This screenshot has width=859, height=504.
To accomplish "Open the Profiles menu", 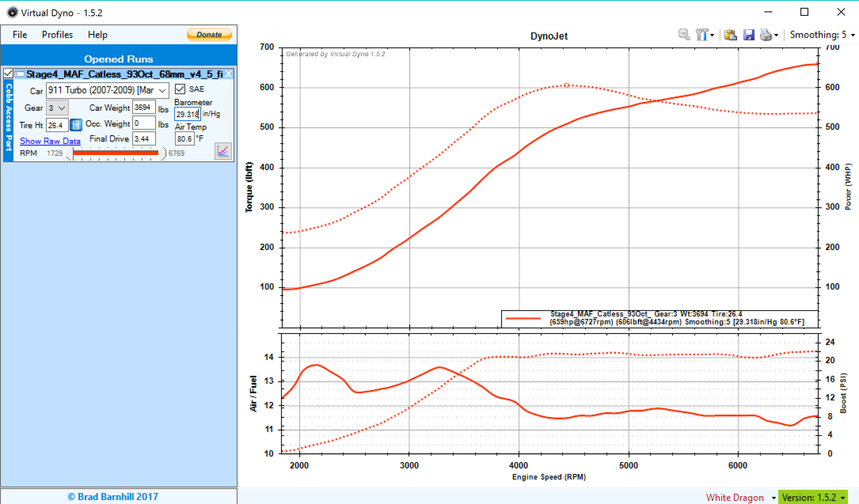I will pyautogui.click(x=57, y=35).
